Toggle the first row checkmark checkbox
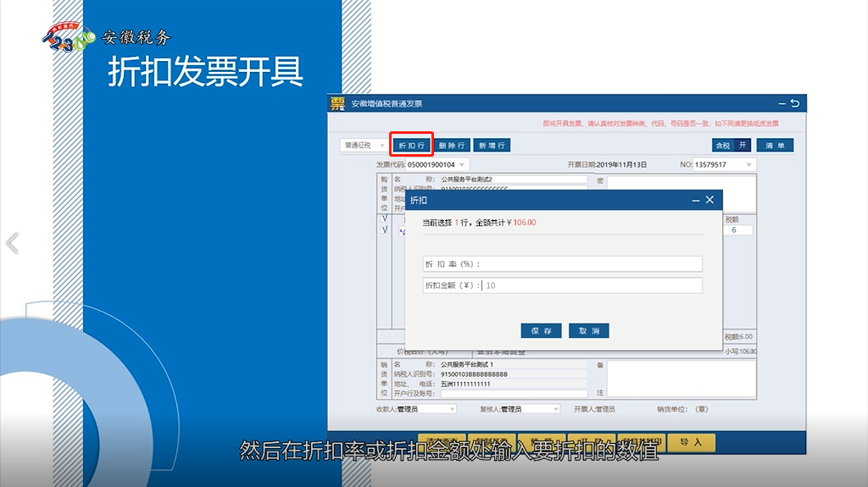The width and height of the screenshot is (868, 487). (x=385, y=219)
